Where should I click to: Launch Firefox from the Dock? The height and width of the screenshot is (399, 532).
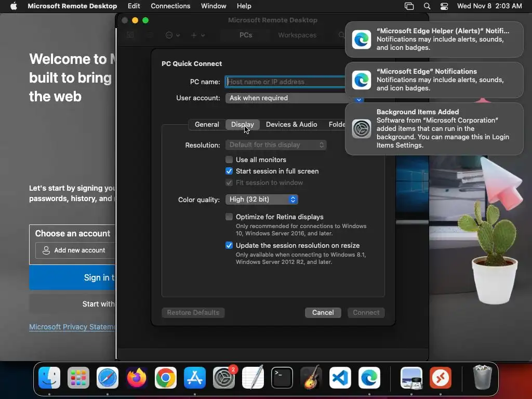[137, 377]
